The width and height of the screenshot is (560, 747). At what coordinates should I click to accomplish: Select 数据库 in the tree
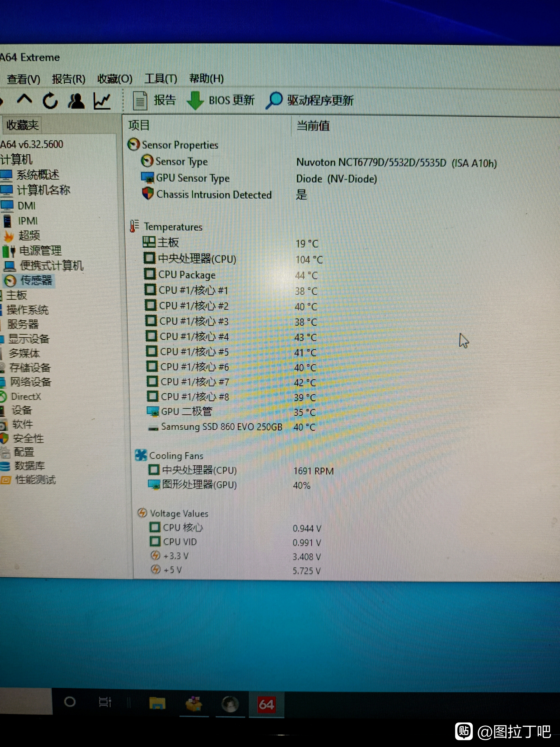(x=23, y=466)
